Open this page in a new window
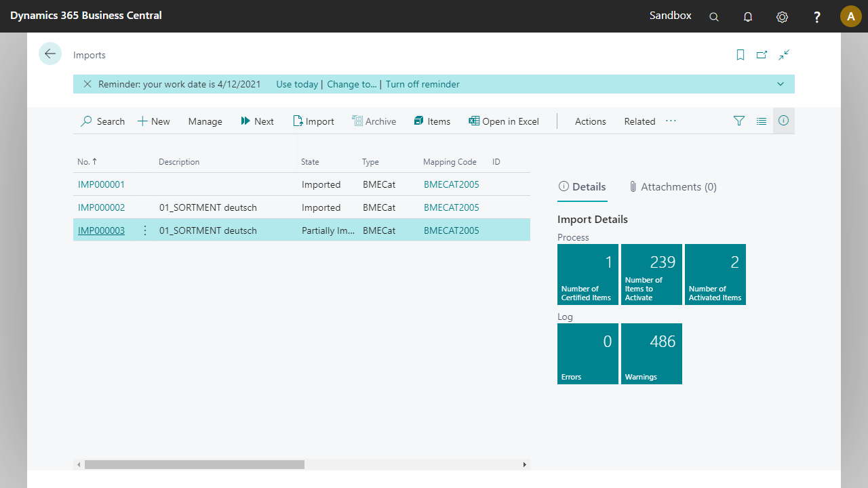Screen dimensions: 868x488 (762, 55)
